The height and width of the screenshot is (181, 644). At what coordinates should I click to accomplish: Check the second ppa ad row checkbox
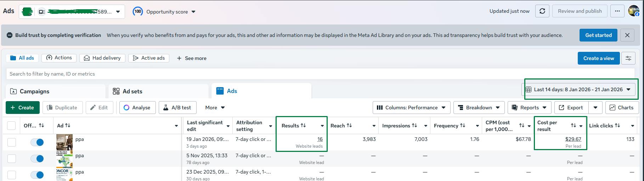[x=12, y=159]
